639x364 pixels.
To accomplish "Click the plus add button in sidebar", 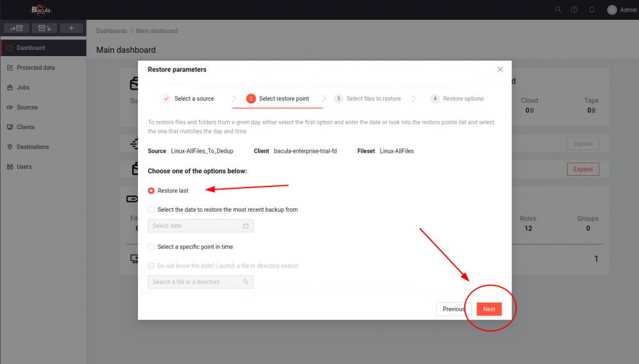I will click(71, 28).
